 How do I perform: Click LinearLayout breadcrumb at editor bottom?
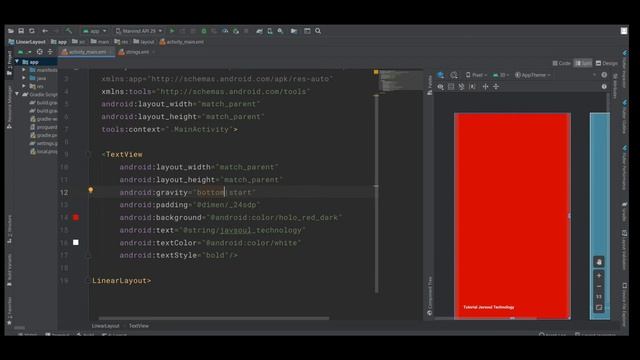click(x=105, y=326)
